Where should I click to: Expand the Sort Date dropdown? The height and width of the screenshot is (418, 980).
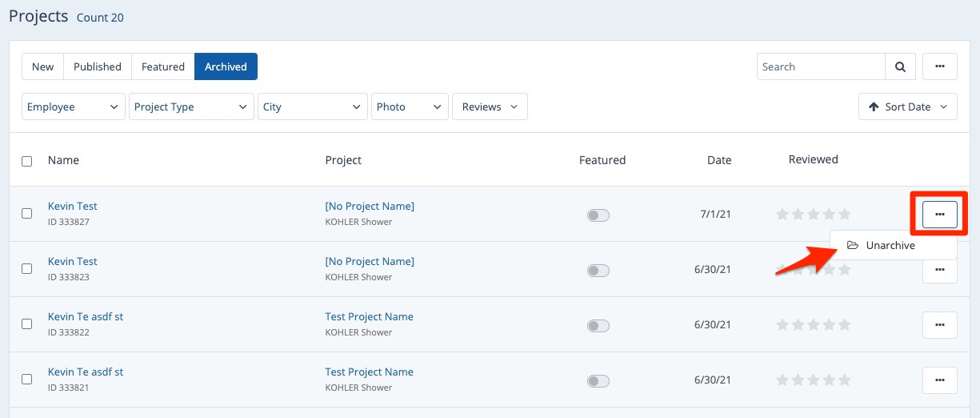point(907,107)
